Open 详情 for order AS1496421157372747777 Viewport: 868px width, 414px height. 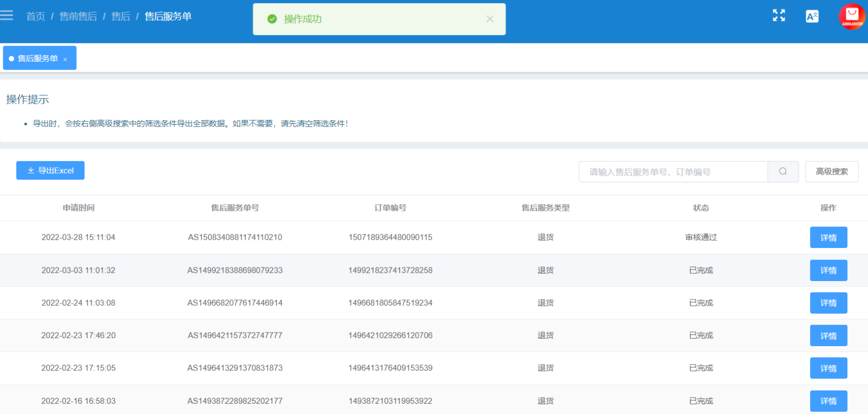(828, 335)
